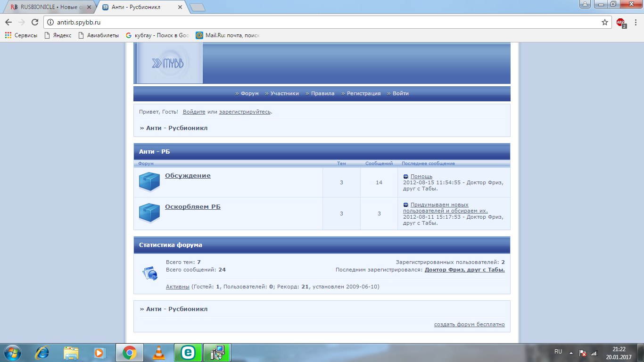Image resolution: width=644 pixels, height=362 pixels.
Task: Launch Internet Explorer from the taskbar
Action: (42, 352)
